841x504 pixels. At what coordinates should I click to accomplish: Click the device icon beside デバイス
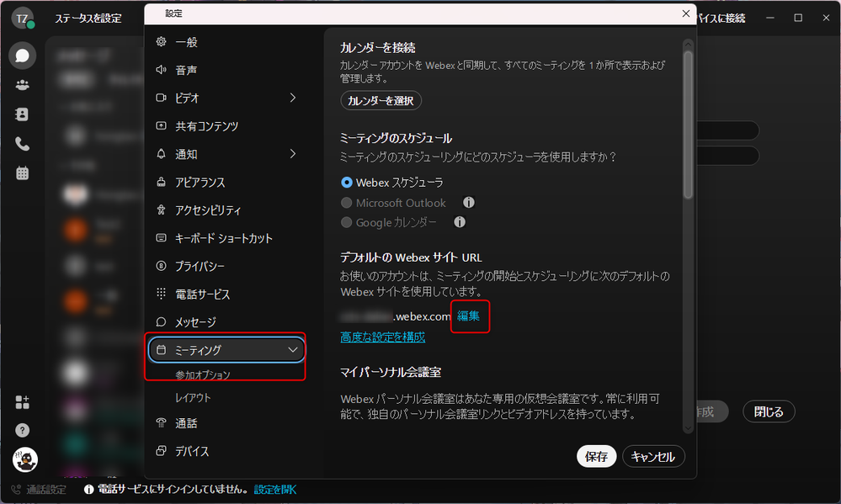click(x=161, y=451)
